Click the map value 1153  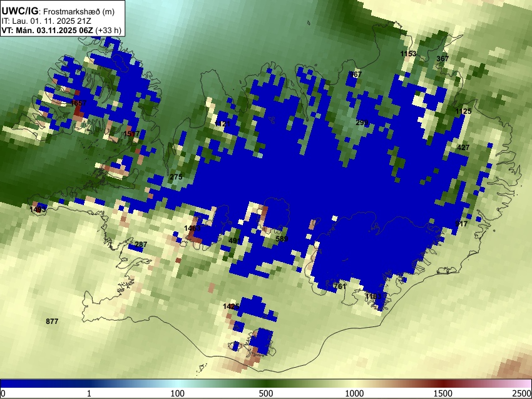pos(408,54)
